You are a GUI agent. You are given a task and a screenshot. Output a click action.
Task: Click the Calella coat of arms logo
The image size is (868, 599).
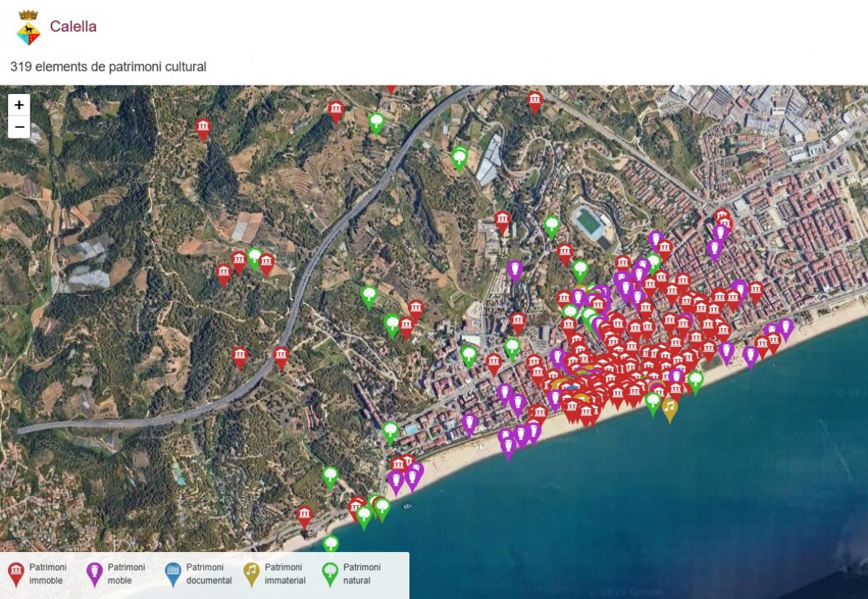tap(28, 27)
